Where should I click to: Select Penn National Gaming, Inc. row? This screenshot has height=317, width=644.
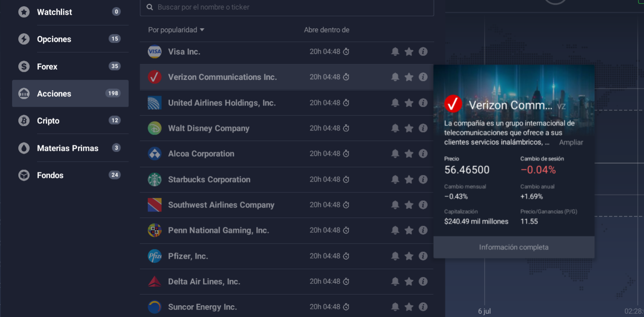coord(287,230)
